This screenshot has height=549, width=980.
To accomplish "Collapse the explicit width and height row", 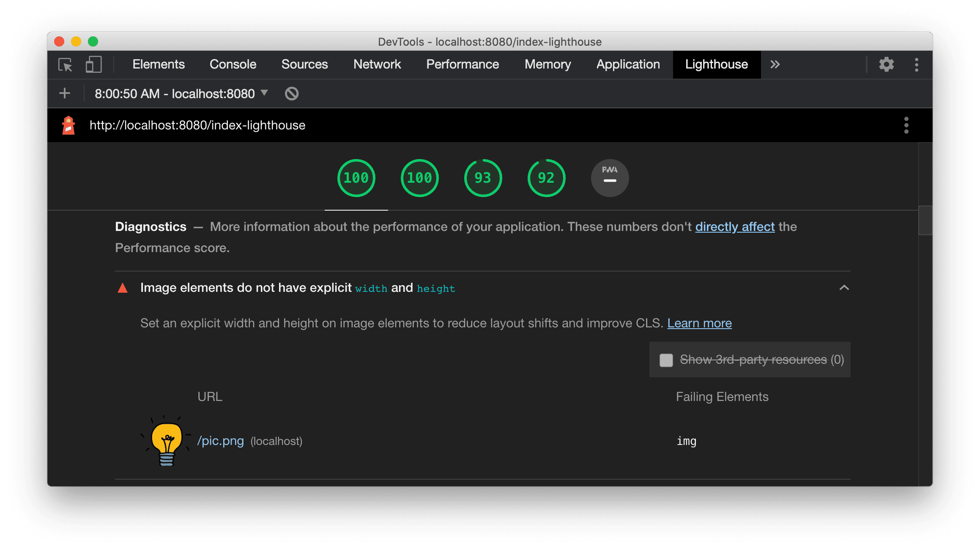I will point(844,288).
